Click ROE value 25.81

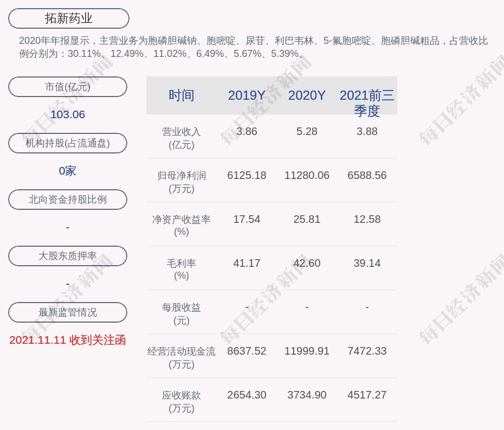307,220
